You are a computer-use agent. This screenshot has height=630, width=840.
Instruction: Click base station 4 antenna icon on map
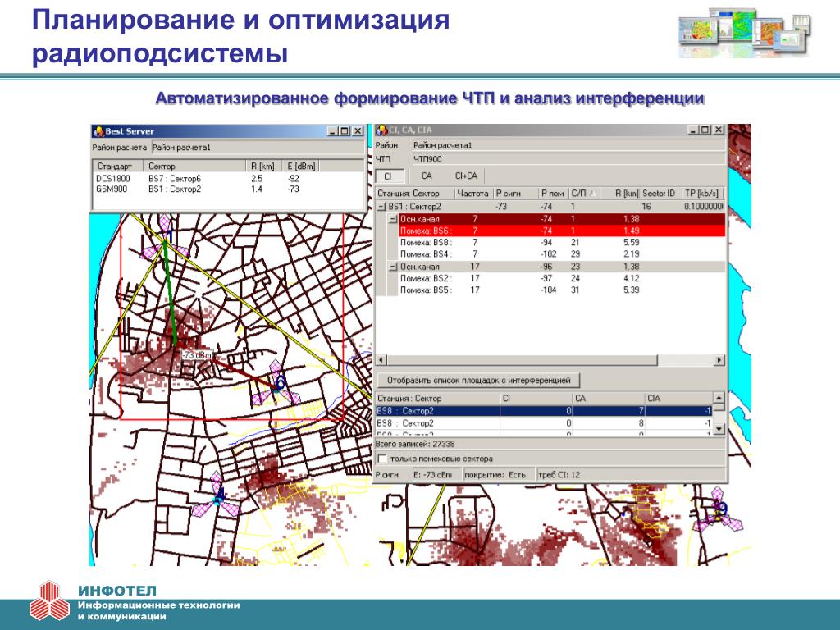tap(217, 496)
